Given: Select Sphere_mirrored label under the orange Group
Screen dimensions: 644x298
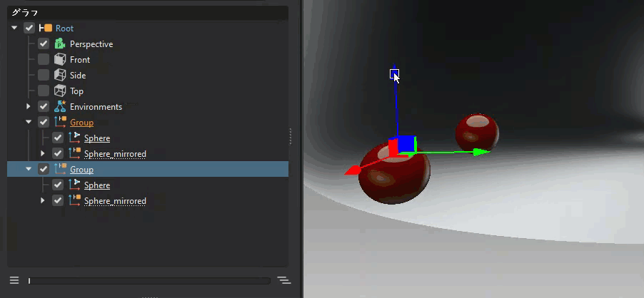Looking at the screenshot, I should click(x=115, y=154).
